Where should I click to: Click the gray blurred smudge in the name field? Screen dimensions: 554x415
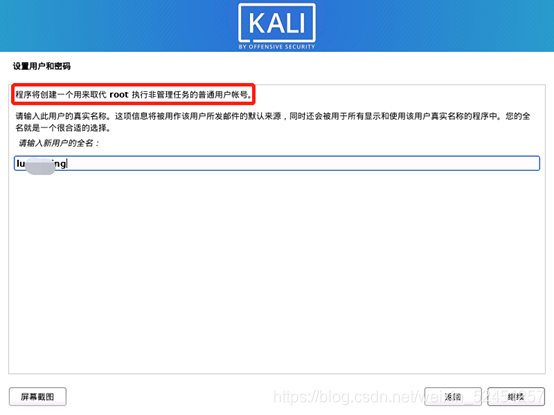(41, 166)
